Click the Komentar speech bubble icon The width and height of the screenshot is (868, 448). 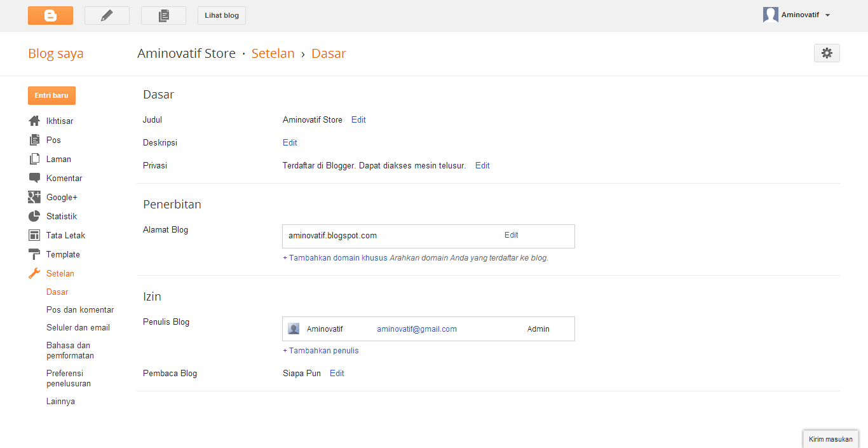point(35,178)
